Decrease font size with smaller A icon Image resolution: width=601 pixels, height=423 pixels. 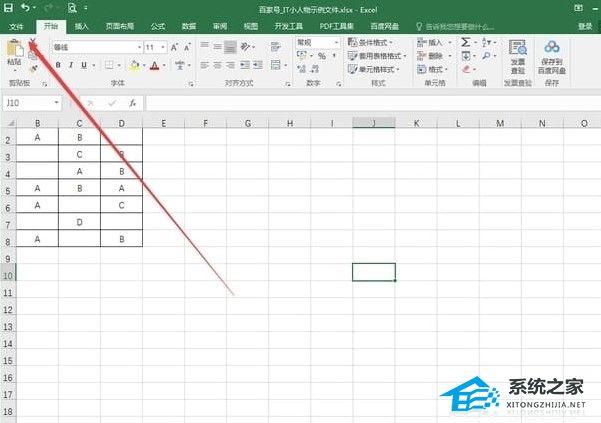(x=187, y=48)
